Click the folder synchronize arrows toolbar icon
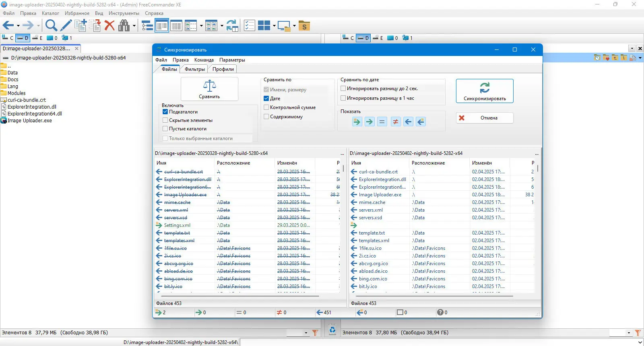Viewport: 644px width, 346px height. click(232, 26)
